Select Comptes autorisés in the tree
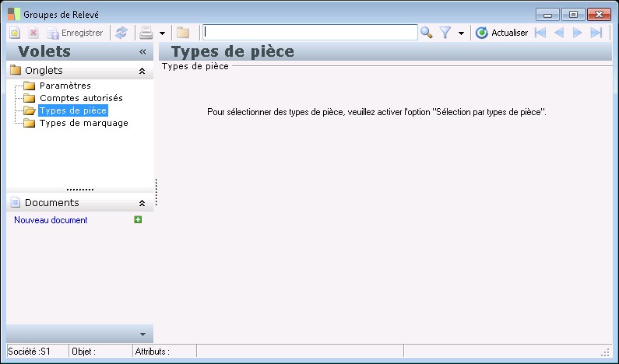Image resolution: width=619 pixels, height=364 pixels. click(x=81, y=98)
